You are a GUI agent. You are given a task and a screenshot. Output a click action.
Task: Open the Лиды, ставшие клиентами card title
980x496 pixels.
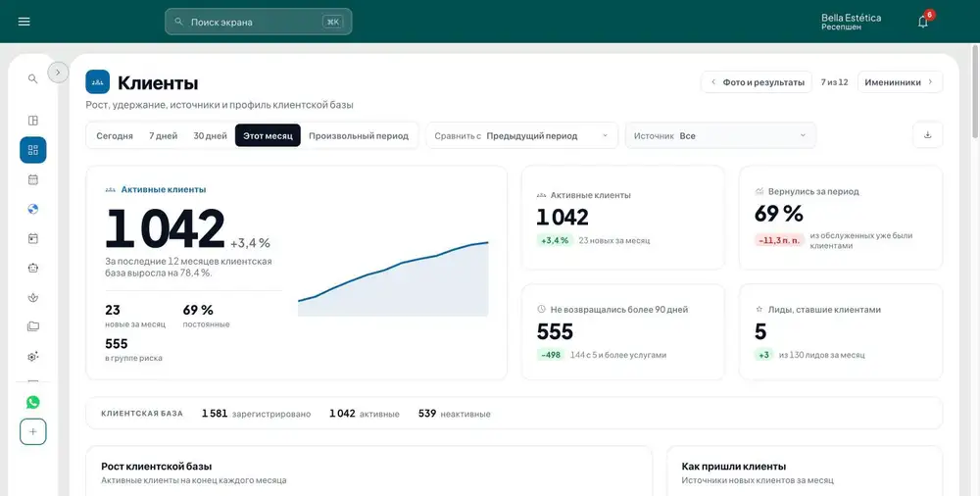tap(824, 309)
